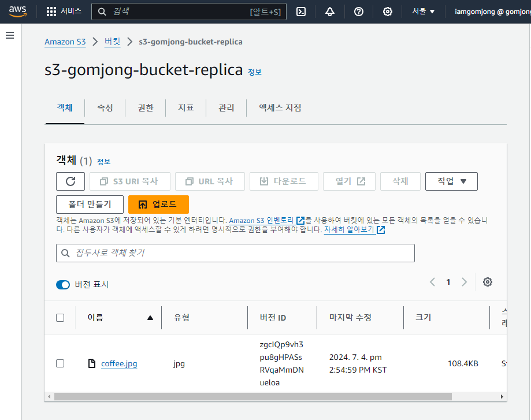Open the Amazon S3 breadcrumb link
The image size is (531, 420).
65,42
